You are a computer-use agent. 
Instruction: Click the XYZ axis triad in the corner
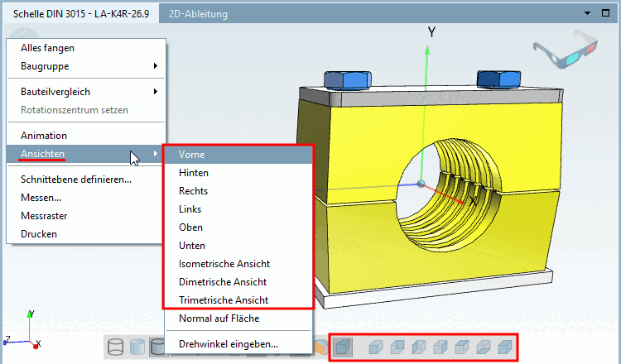pyautogui.click(x=22, y=332)
